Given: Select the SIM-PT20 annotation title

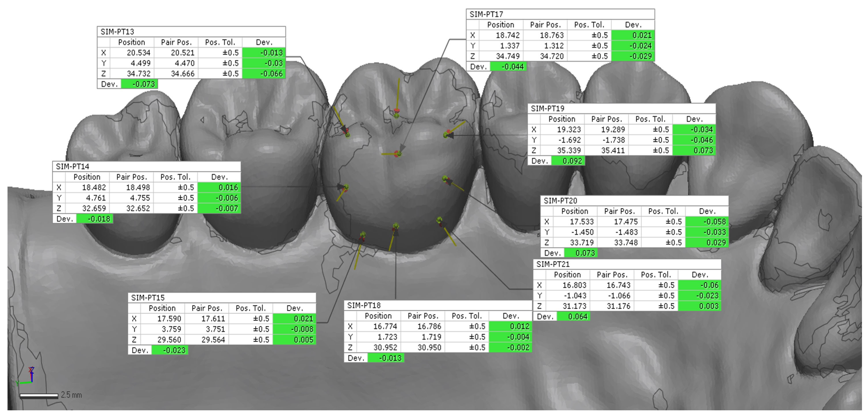Looking at the screenshot, I should point(560,201).
